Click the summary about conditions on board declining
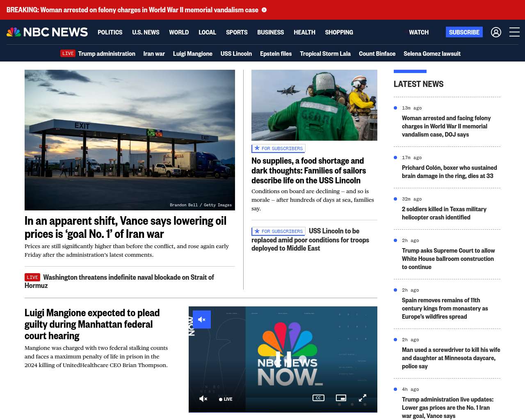525x420 pixels. [313, 200]
